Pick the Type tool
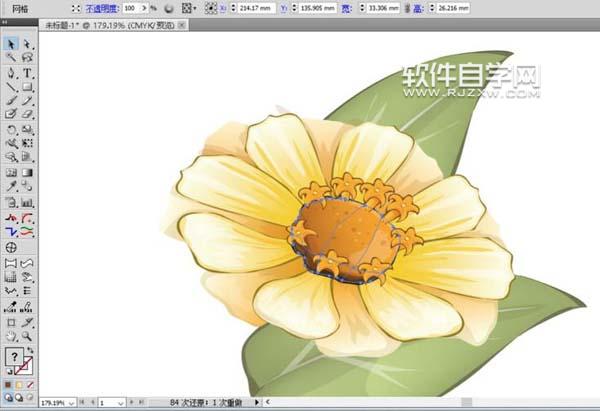 point(28,73)
